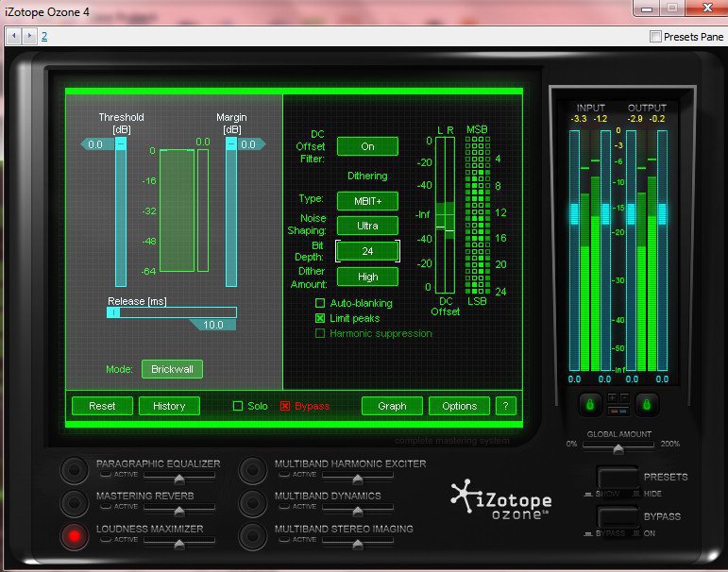Image resolution: width=728 pixels, height=572 pixels.
Task: Open the History window
Action: 169,406
